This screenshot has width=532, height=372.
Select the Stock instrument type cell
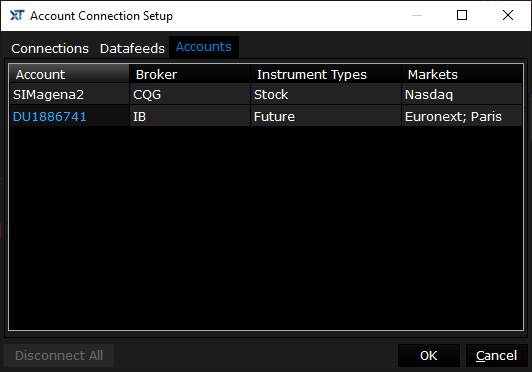pyautogui.click(x=326, y=94)
